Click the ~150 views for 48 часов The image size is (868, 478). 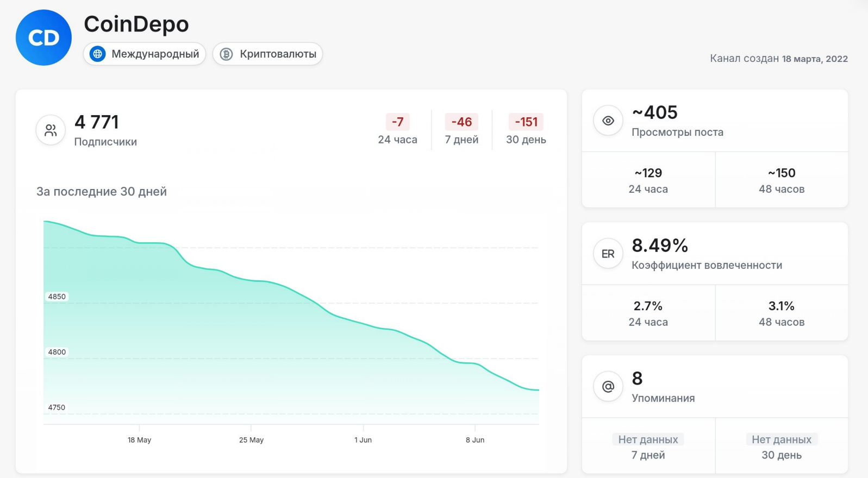point(782,180)
